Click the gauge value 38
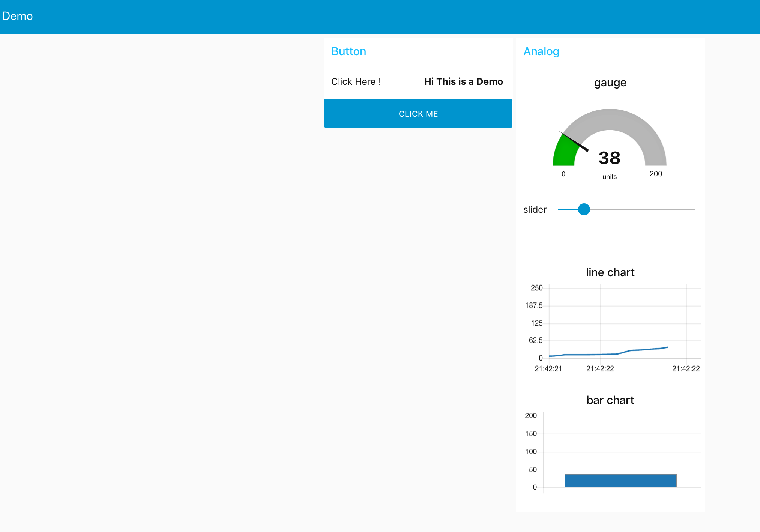The height and width of the screenshot is (532, 760). click(x=609, y=158)
